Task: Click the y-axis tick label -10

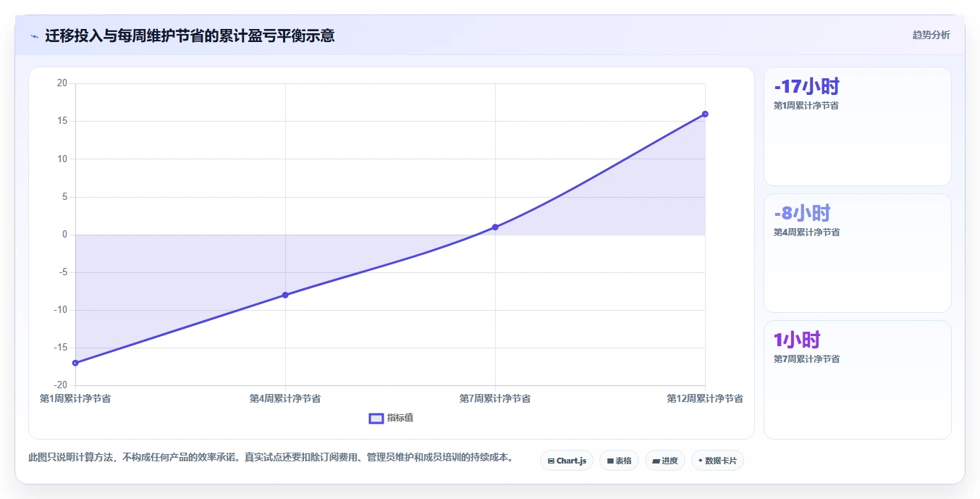Action: [61, 310]
